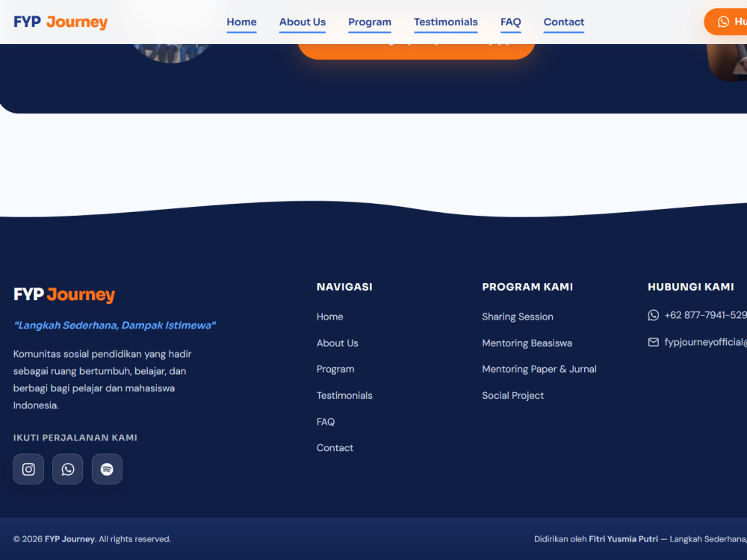Click the FYP Journey logo in footer
Viewport: 747px width, 560px height.
pyautogui.click(x=64, y=294)
